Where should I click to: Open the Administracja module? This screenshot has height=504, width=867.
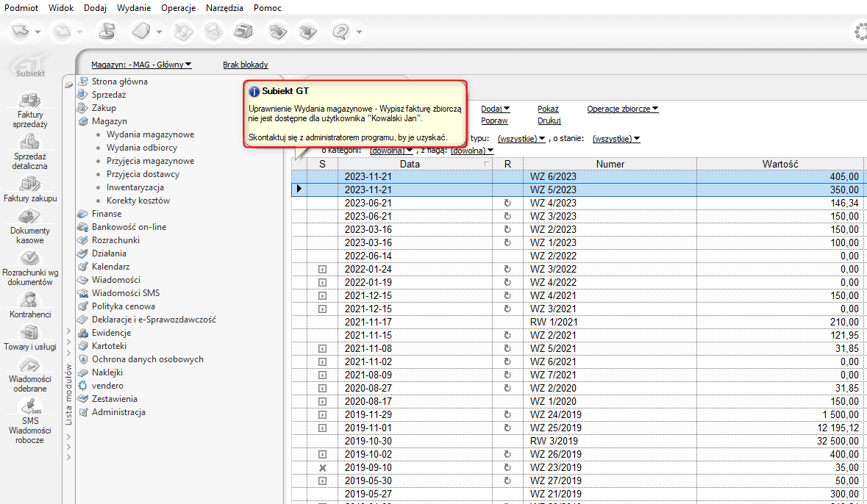[x=118, y=412]
